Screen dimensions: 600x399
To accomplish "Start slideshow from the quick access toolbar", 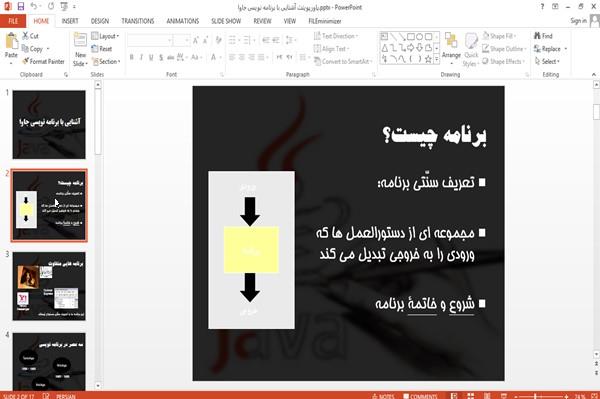I will pyautogui.click(x=64, y=7).
